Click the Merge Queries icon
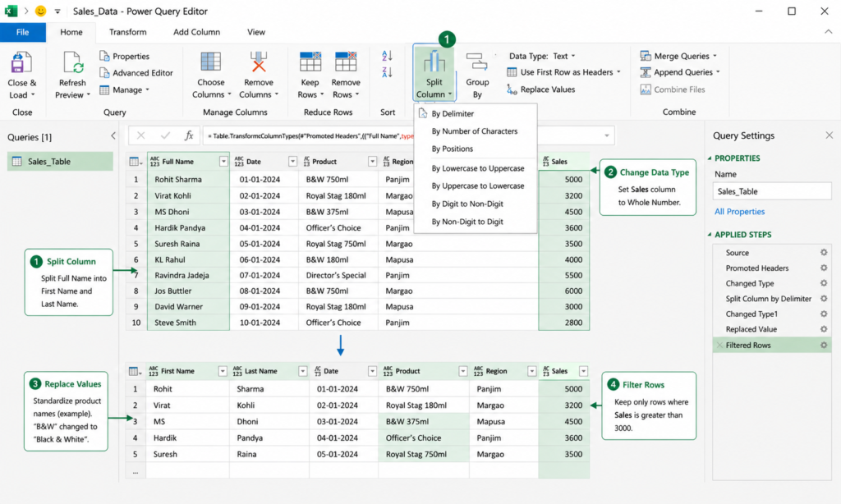The height and width of the screenshot is (504, 841). click(646, 56)
